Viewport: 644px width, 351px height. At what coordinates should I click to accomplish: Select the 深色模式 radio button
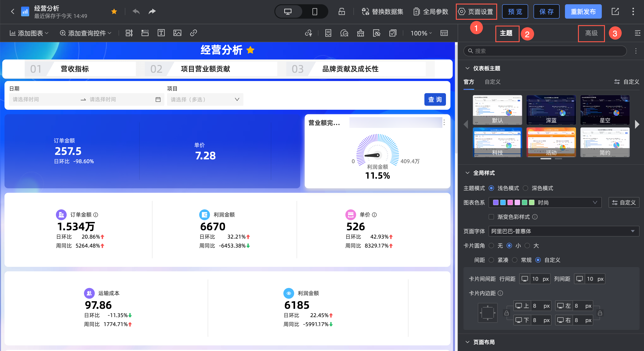(525, 188)
